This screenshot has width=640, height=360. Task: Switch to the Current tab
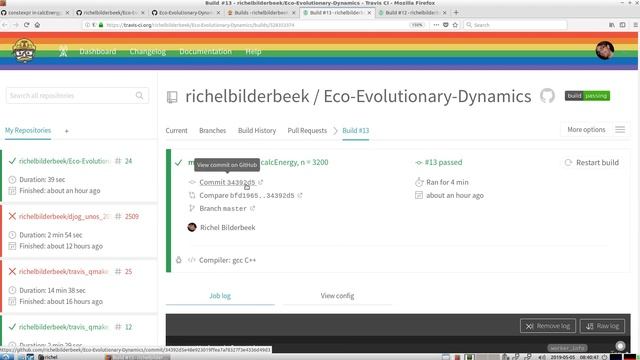coord(176,131)
